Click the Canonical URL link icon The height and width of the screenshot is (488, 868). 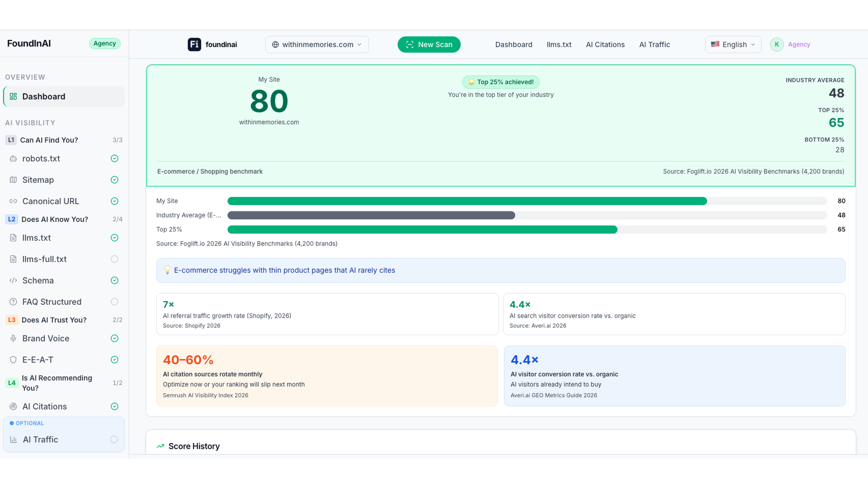[13, 201]
